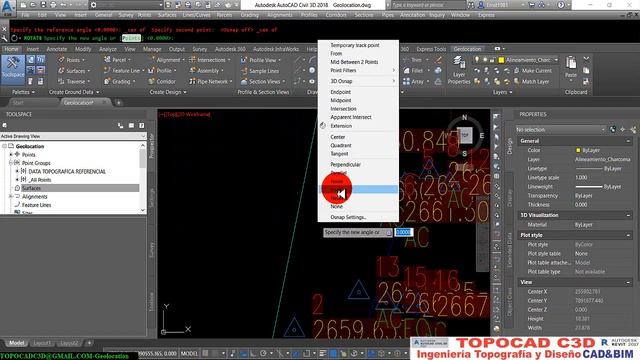
Task: Click the Sample Lines ribbon tool
Action: click(260, 71)
